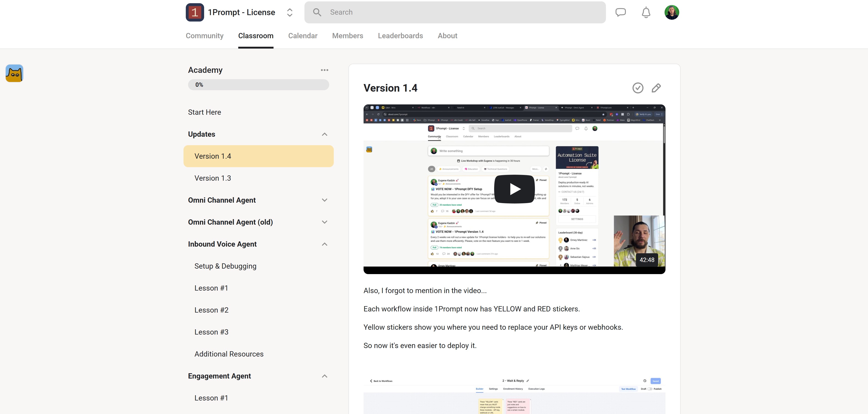Click text about replacing API keys or webhooks

[x=493, y=327]
